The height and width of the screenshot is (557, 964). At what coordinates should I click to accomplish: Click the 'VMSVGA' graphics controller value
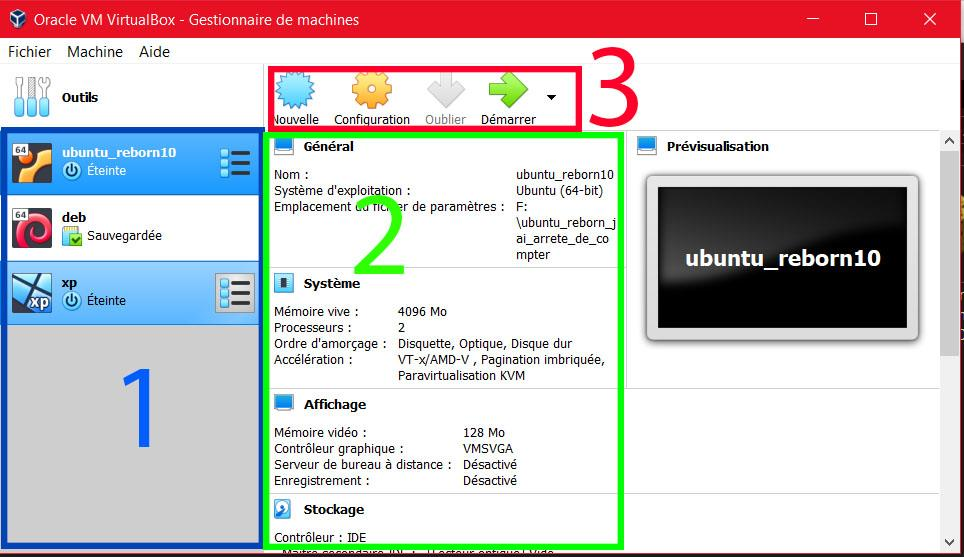[488, 449]
